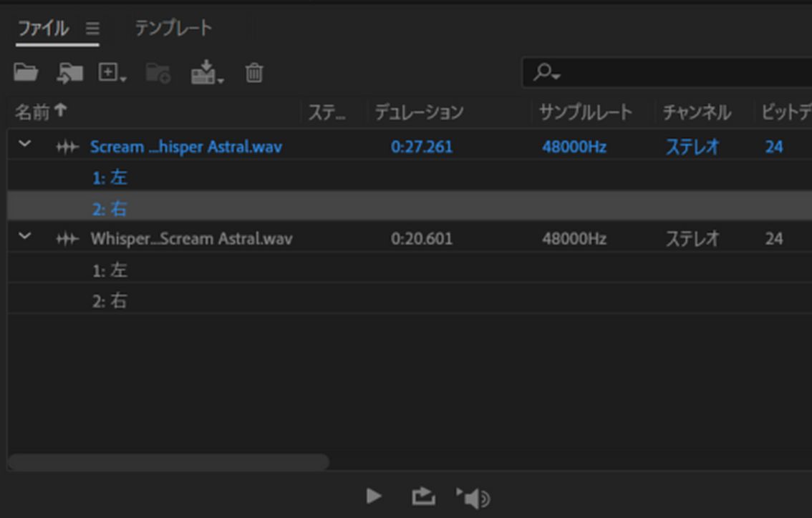
Task: Click bit depth 24 in Whisper row
Action: pyautogui.click(x=774, y=239)
